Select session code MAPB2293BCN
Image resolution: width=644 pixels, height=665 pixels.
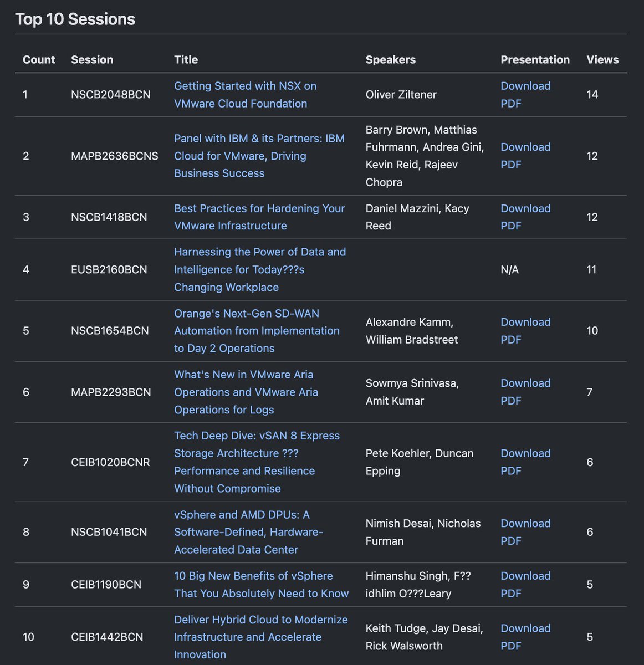tap(111, 392)
